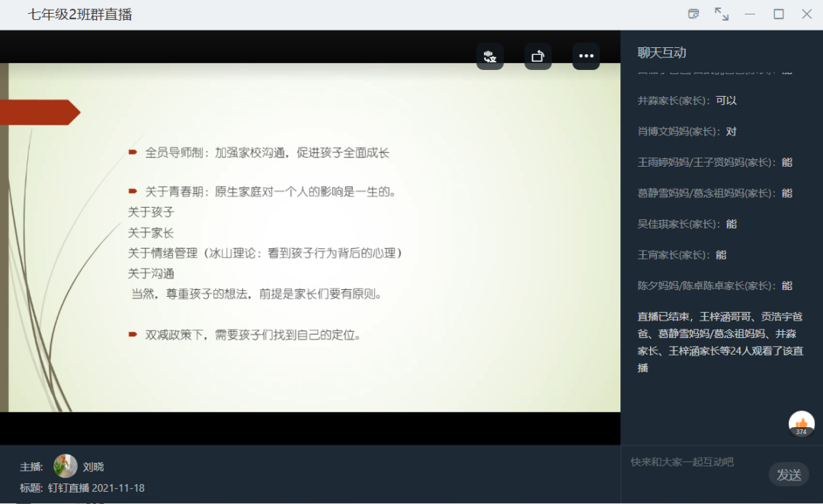823x504 pixels.
Task: Maximize the live broadcast window
Action: click(778, 14)
